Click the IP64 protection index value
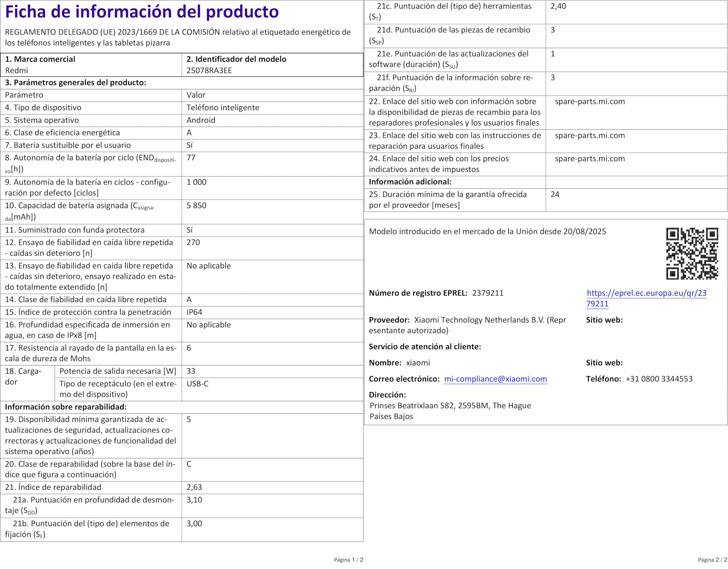This screenshot has width=728, height=569. tap(194, 312)
